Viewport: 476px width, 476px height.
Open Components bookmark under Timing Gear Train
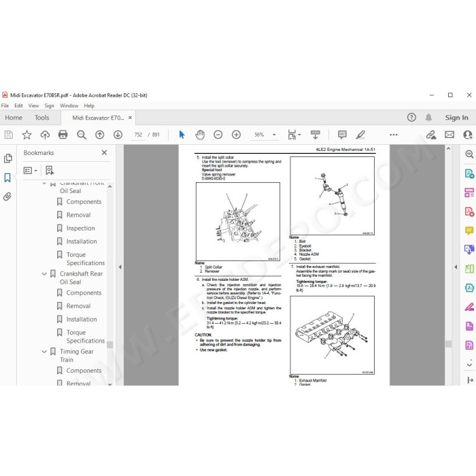84,371
